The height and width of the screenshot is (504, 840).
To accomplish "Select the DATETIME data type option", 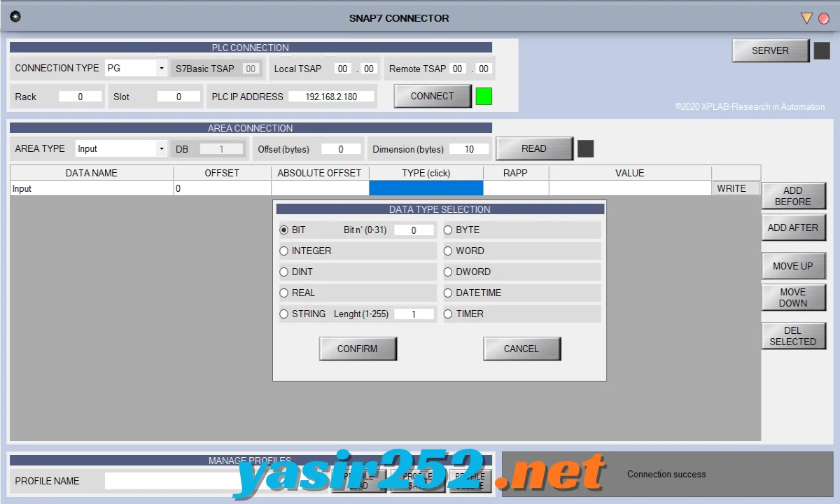I will coord(448,293).
